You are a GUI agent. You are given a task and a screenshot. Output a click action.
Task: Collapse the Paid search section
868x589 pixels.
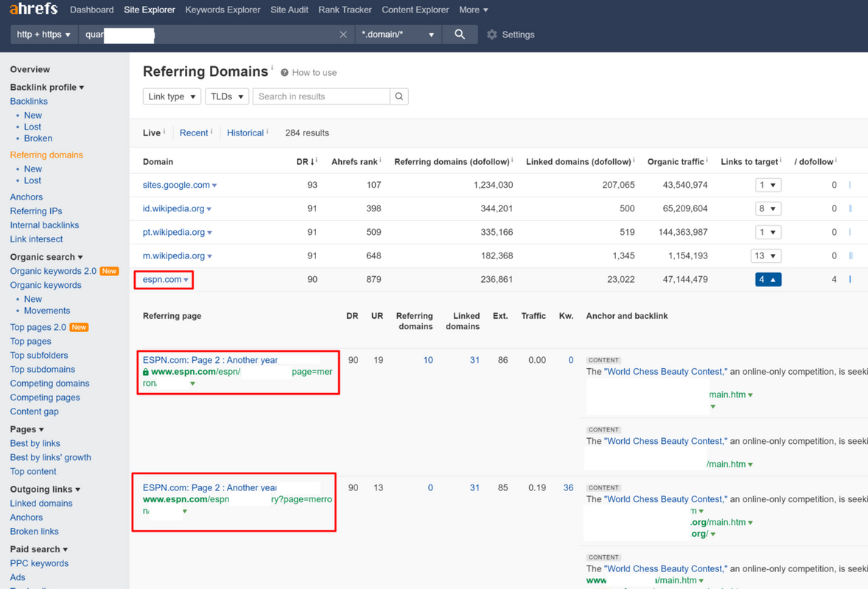click(39, 549)
